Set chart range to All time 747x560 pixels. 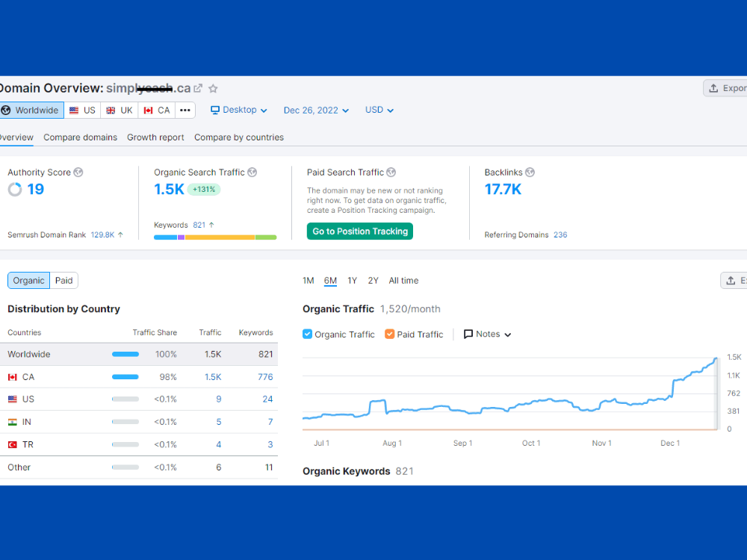click(403, 281)
